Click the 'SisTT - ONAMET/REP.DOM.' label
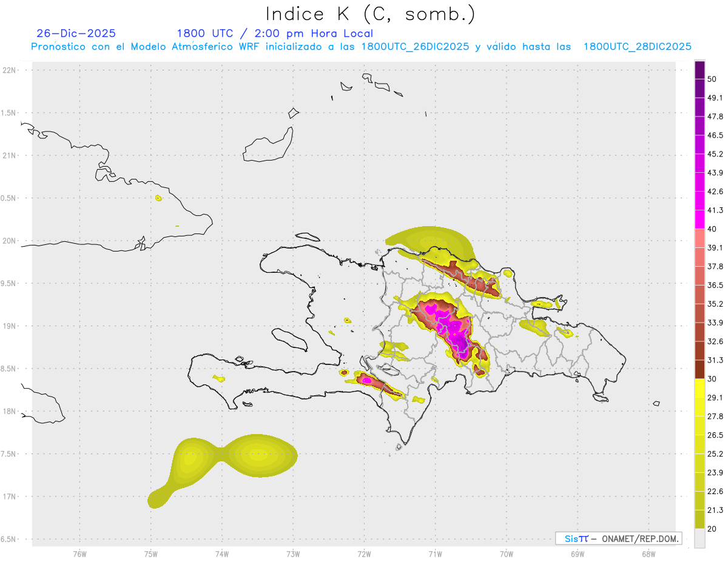This screenshot has width=728, height=562. click(618, 538)
